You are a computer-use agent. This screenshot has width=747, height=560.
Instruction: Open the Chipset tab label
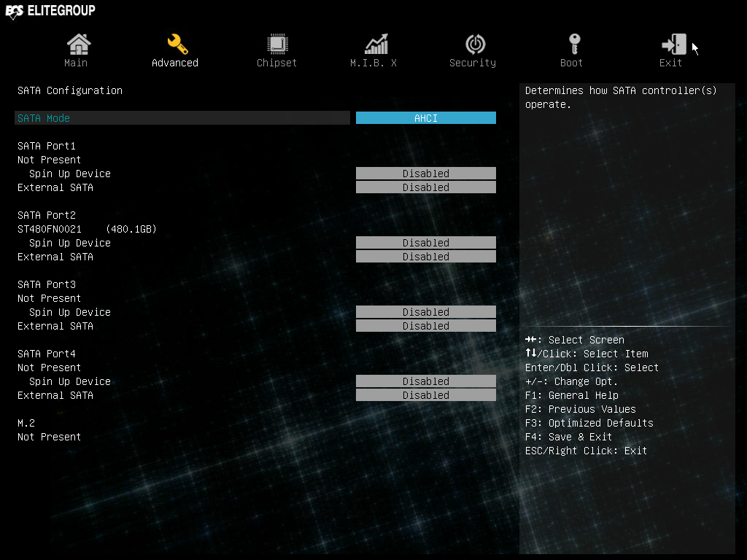point(276,63)
